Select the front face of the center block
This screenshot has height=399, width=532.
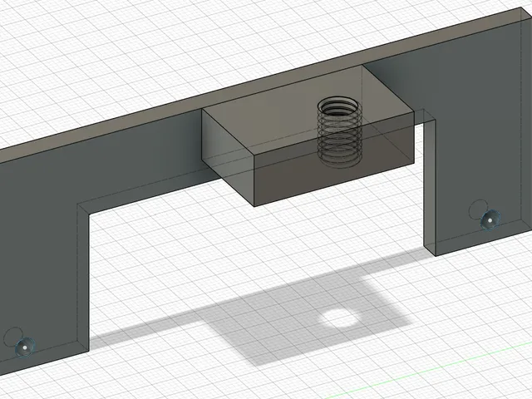pos(334,159)
